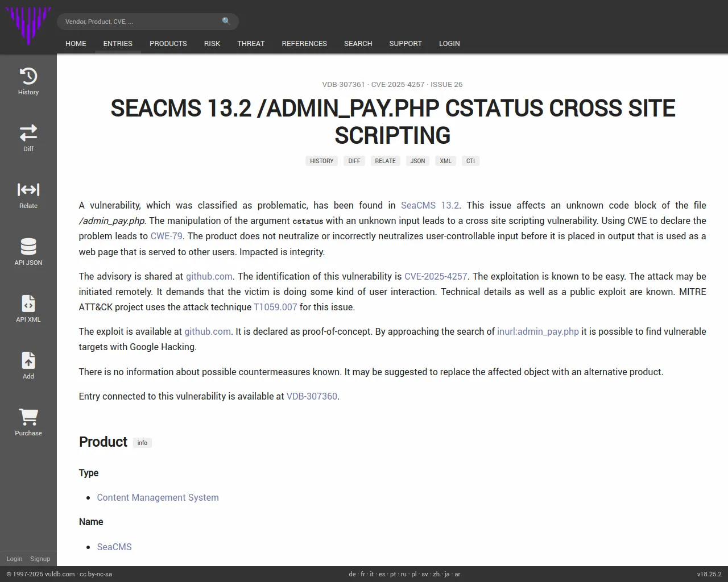Image resolution: width=728 pixels, height=582 pixels.
Task: Open the SeaCMS 13.2 link in description
Action: tap(430, 205)
